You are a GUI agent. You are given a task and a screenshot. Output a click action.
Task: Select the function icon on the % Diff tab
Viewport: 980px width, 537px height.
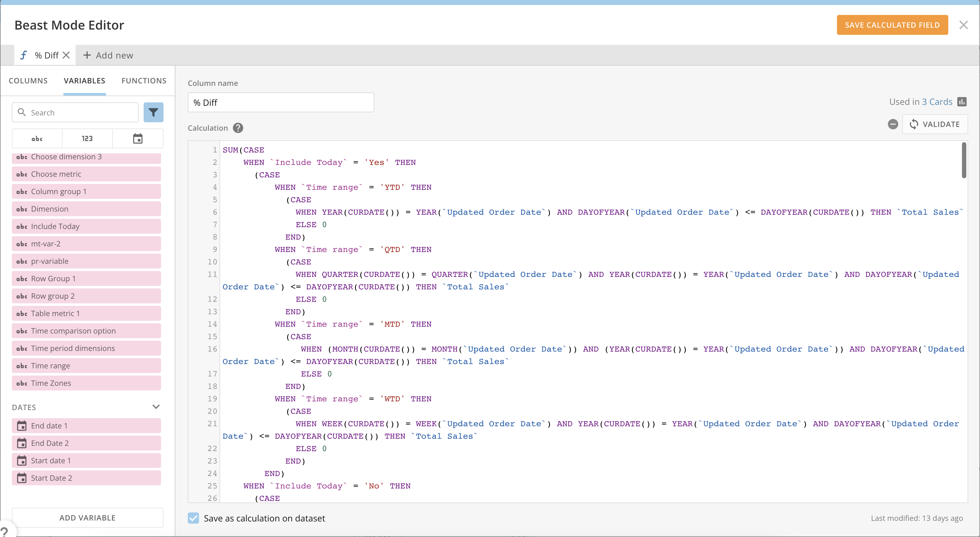(24, 55)
